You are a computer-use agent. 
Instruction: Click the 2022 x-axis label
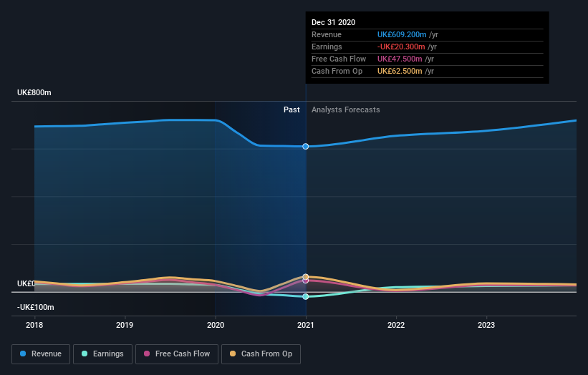click(396, 325)
